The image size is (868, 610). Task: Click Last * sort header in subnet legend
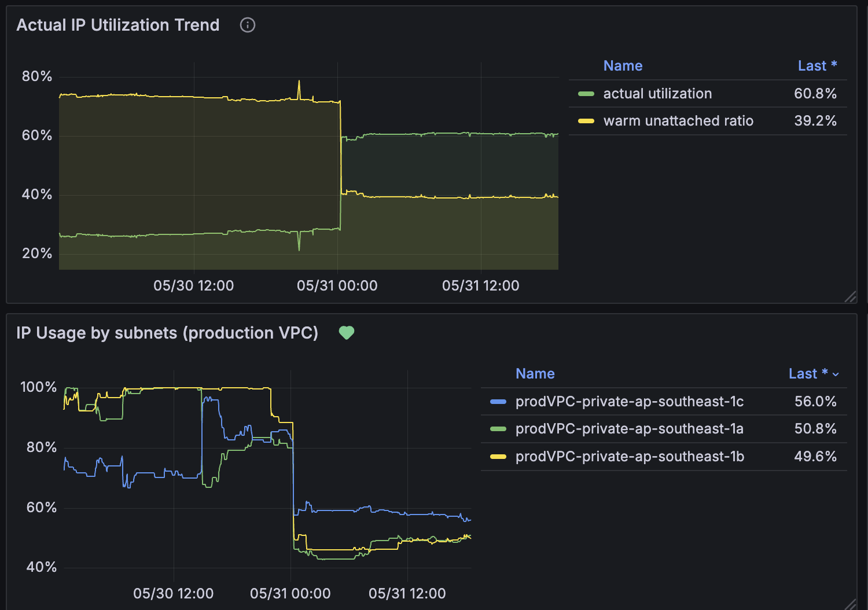click(808, 373)
